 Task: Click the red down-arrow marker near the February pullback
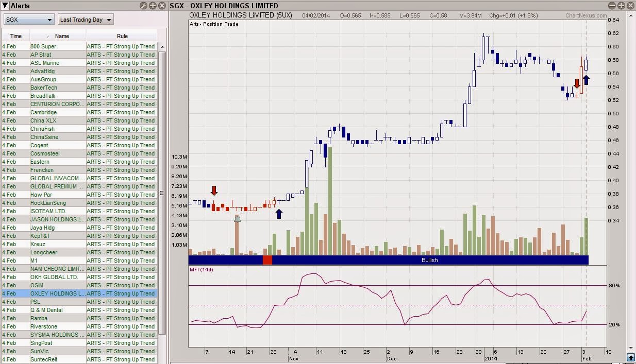tap(576, 83)
